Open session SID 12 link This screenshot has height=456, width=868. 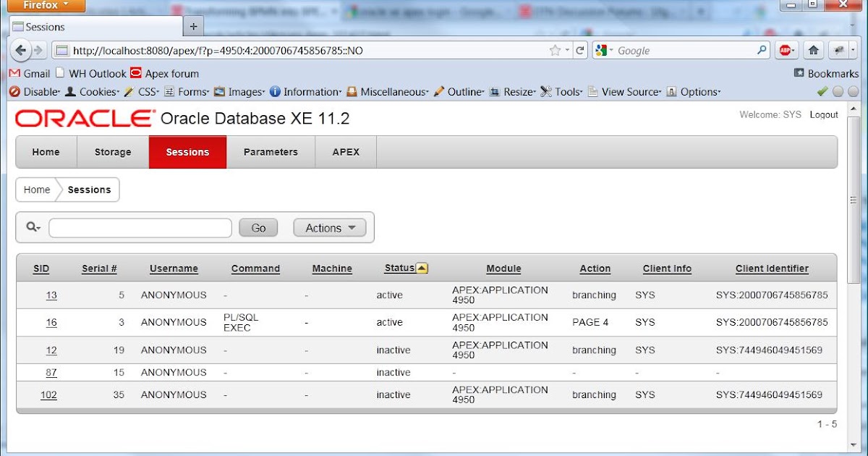click(51, 350)
